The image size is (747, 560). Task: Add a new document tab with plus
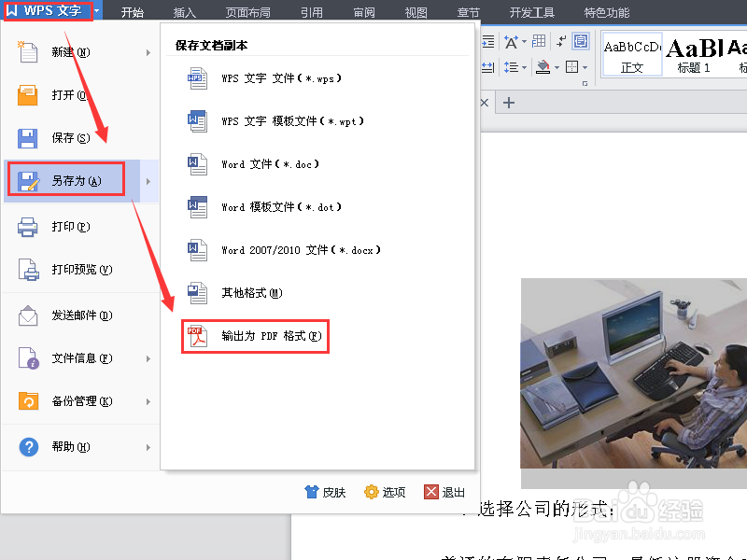coord(509,103)
